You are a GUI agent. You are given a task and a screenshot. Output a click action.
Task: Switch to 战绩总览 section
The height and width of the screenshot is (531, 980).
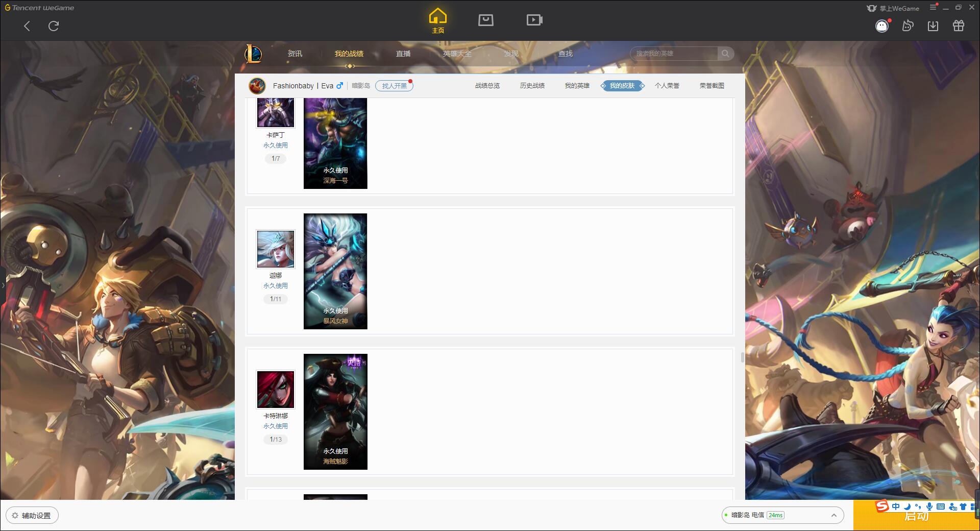coord(487,86)
